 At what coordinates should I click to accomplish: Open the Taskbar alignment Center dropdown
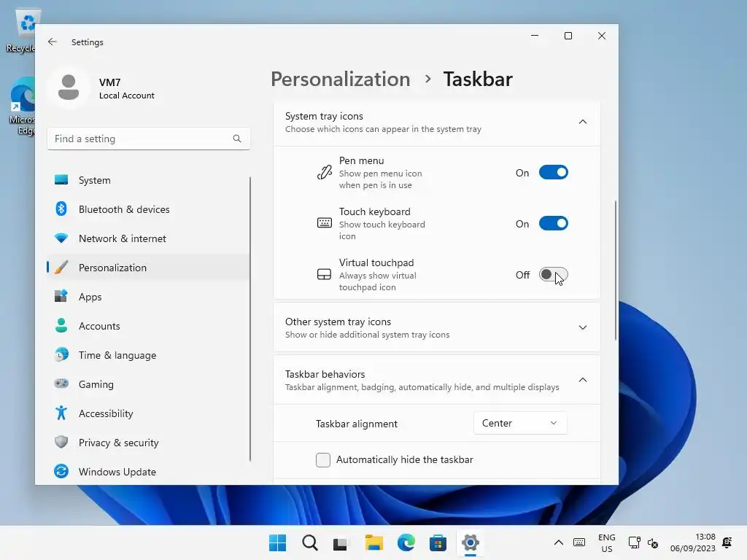pos(520,423)
